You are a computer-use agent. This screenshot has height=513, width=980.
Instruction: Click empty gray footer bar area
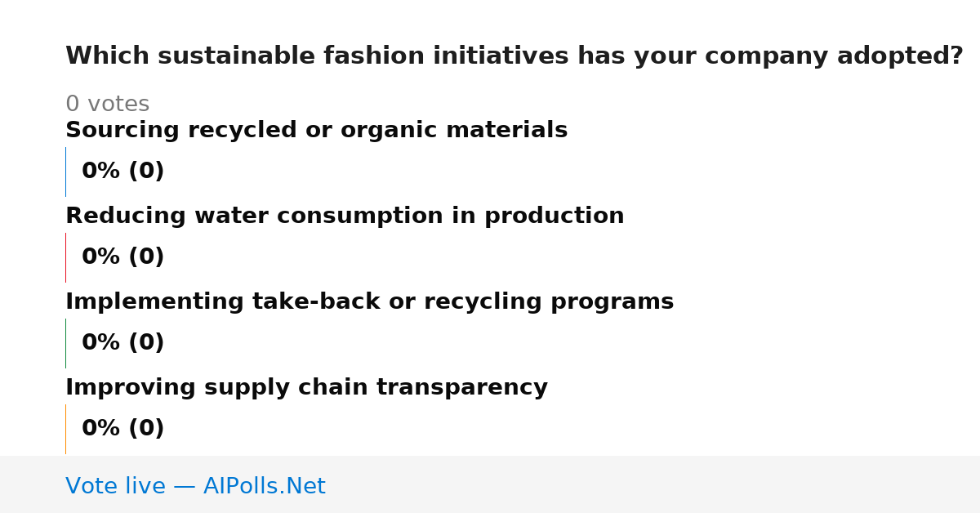[x=653, y=484]
